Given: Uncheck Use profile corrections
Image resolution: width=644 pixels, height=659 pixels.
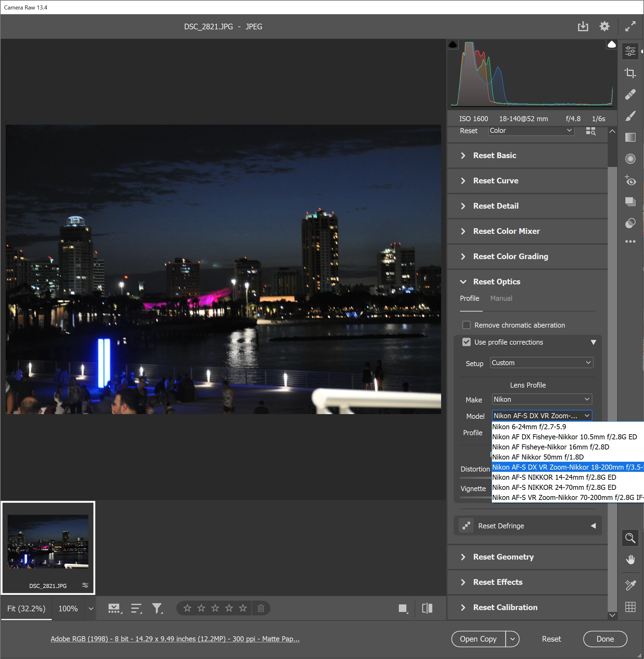Looking at the screenshot, I should pos(466,342).
